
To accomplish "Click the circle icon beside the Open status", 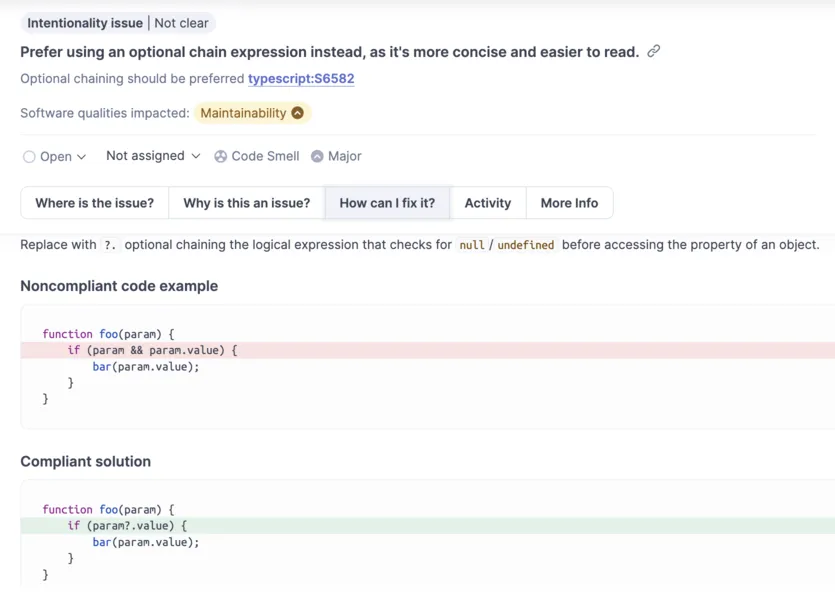I will click(29, 157).
